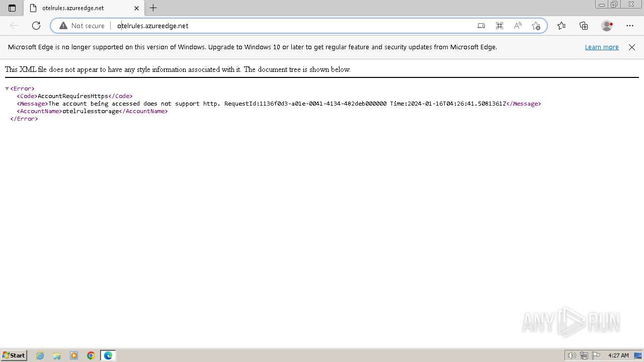Click the browser Back arrow
644x362 pixels.
point(14,26)
